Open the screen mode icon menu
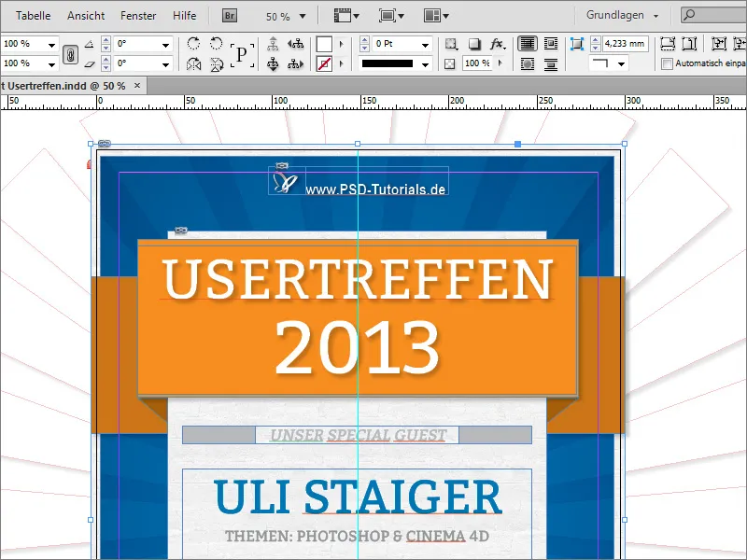 point(391,16)
